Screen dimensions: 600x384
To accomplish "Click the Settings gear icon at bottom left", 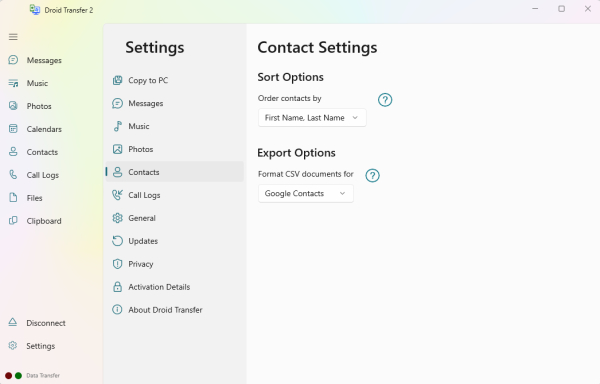I will click(13, 345).
